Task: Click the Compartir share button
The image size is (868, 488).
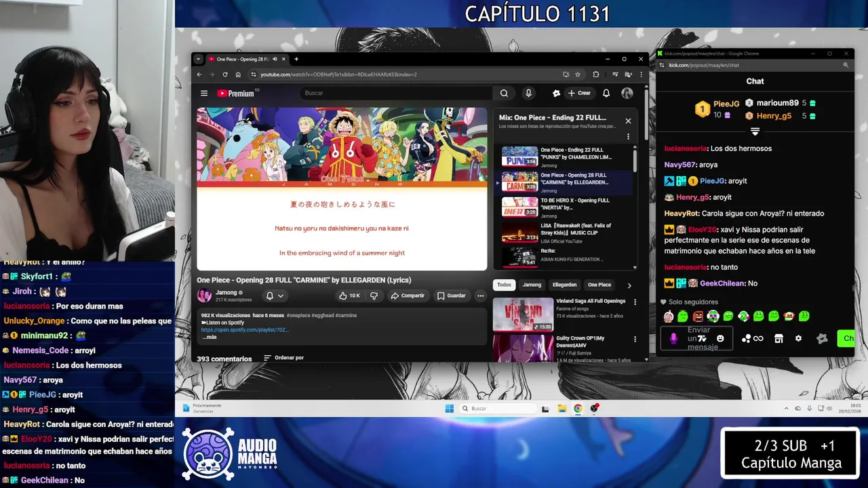Action: pos(408,296)
